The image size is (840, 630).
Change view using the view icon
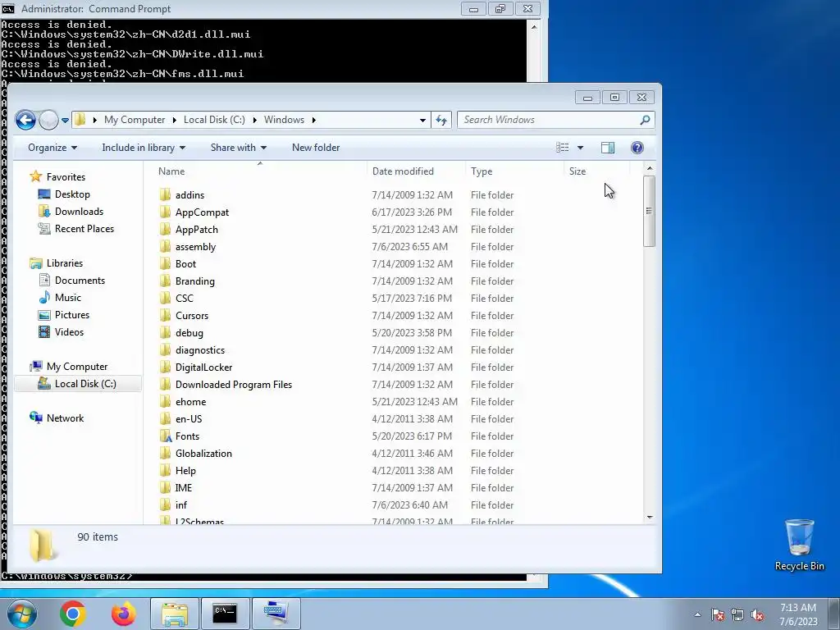coord(562,148)
